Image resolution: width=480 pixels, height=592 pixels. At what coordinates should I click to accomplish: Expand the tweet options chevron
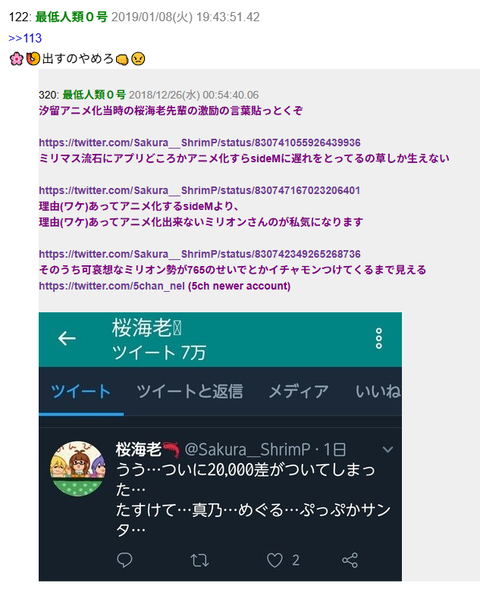tap(388, 449)
